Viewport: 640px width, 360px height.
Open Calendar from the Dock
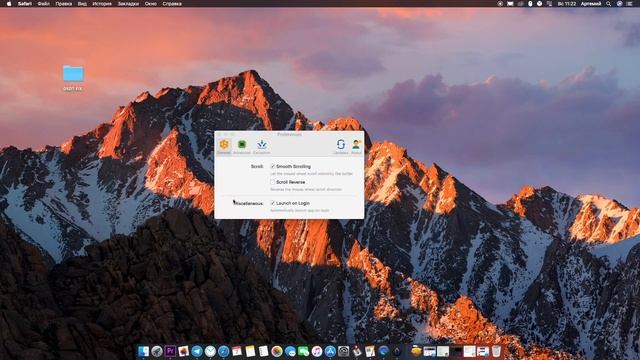pyautogui.click(x=237, y=351)
